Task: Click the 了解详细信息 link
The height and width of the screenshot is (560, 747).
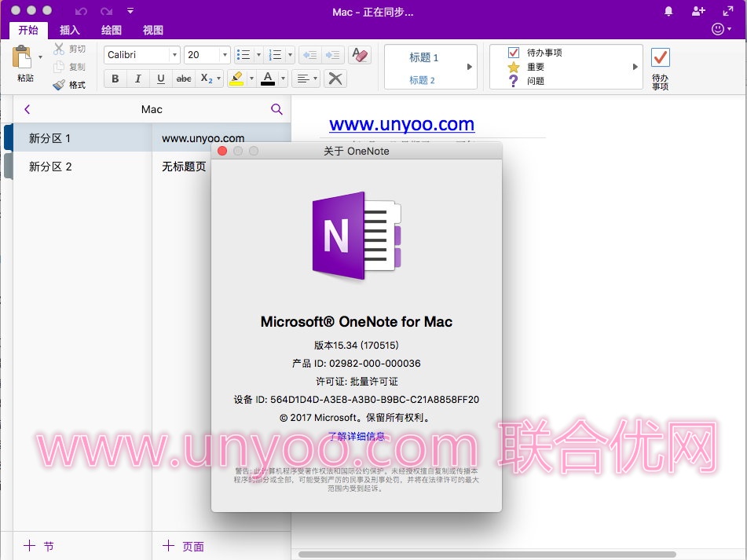Action: pos(357,436)
